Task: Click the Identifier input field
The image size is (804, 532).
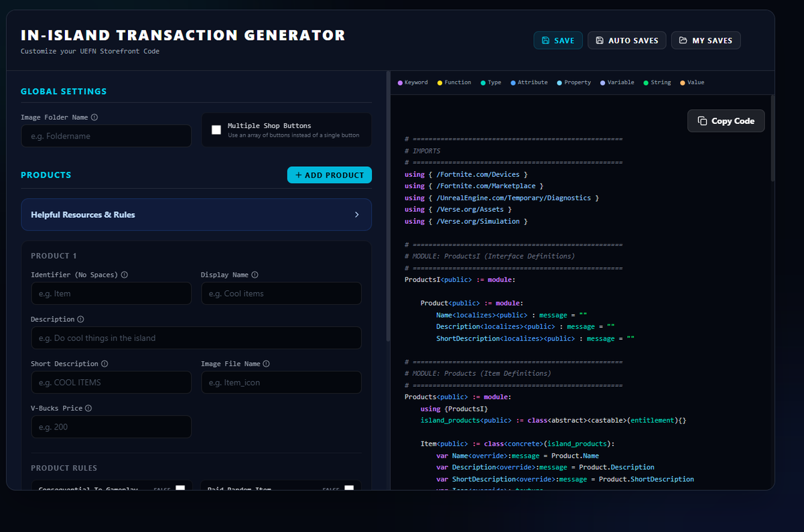Action: click(x=111, y=293)
